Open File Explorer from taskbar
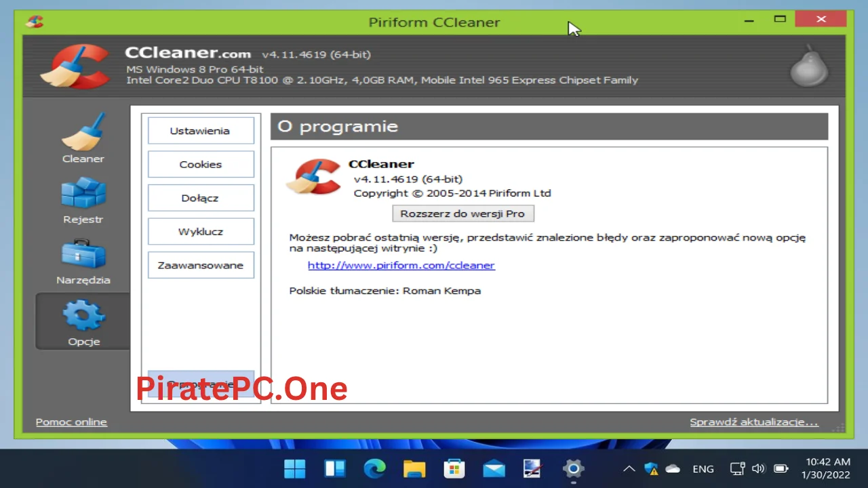 click(414, 468)
